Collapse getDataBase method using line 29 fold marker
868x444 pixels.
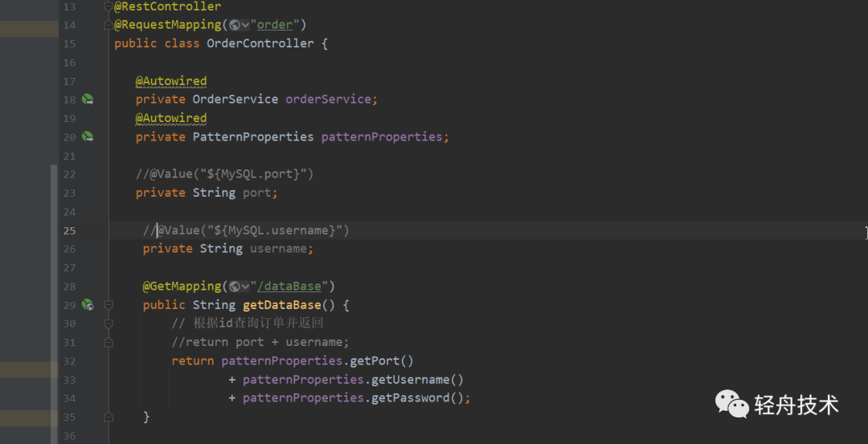[108, 304]
